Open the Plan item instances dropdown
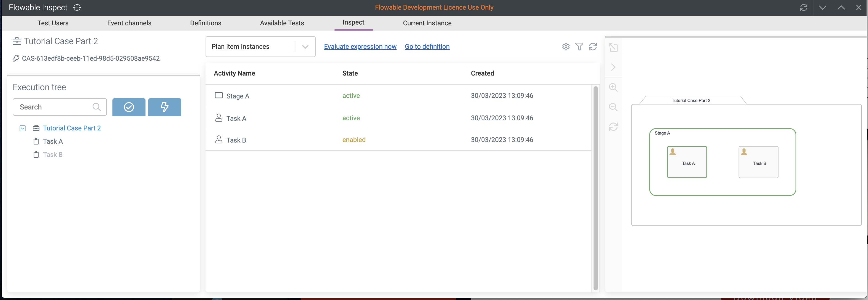The width and height of the screenshot is (868, 300). point(260,47)
